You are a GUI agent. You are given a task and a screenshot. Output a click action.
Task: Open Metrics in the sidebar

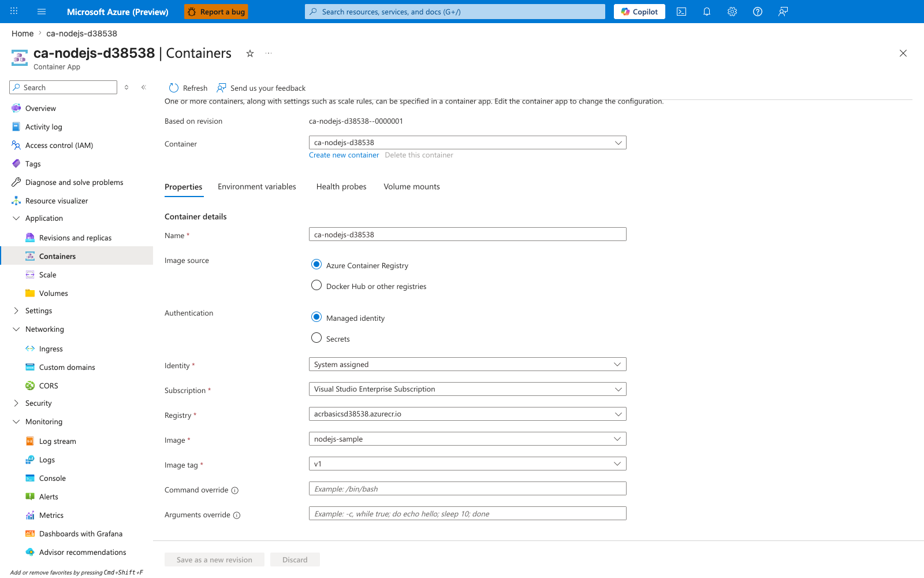tap(51, 515)
